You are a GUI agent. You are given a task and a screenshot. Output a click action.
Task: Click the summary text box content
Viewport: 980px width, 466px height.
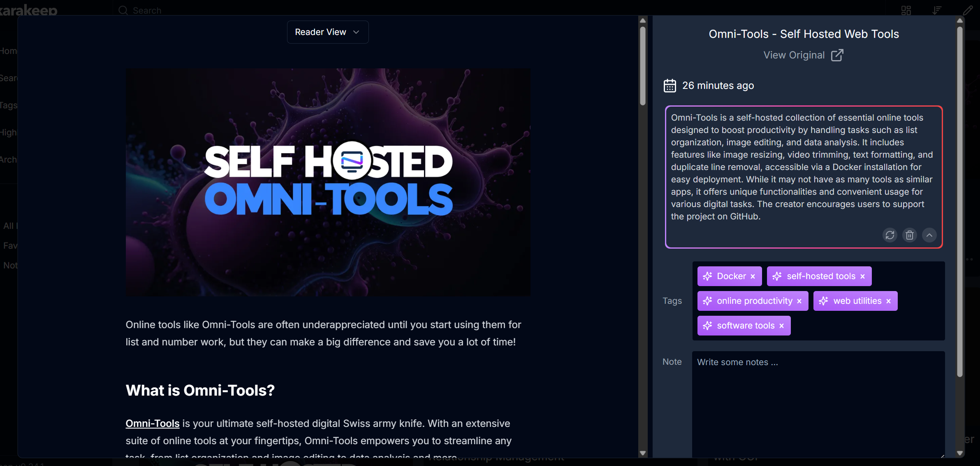point(802,167)
